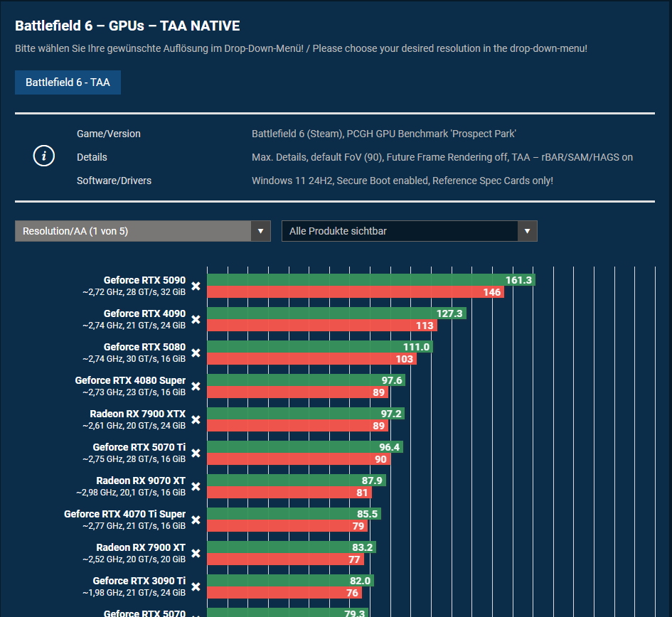Click the Radeon RX 9070 XT label
Image resolution: width=672 pixels, height=617 pixels.
pos(141,481)
